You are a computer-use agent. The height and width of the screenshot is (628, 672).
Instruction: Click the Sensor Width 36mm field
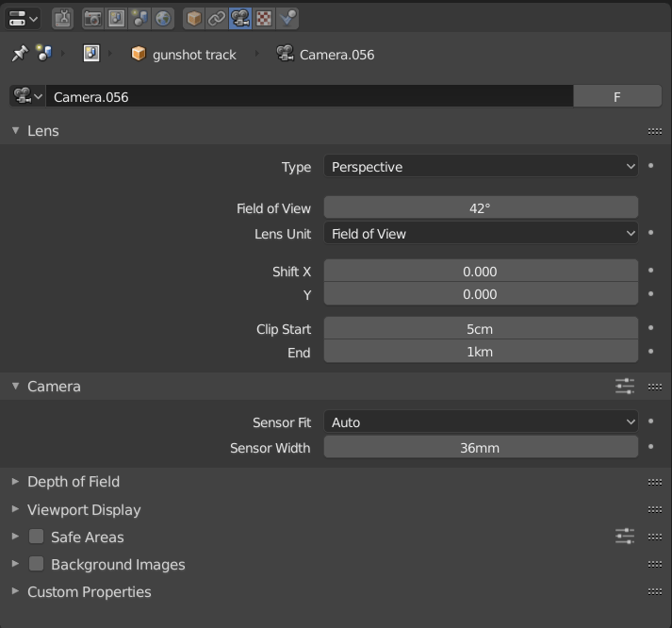tap(481, 447)
